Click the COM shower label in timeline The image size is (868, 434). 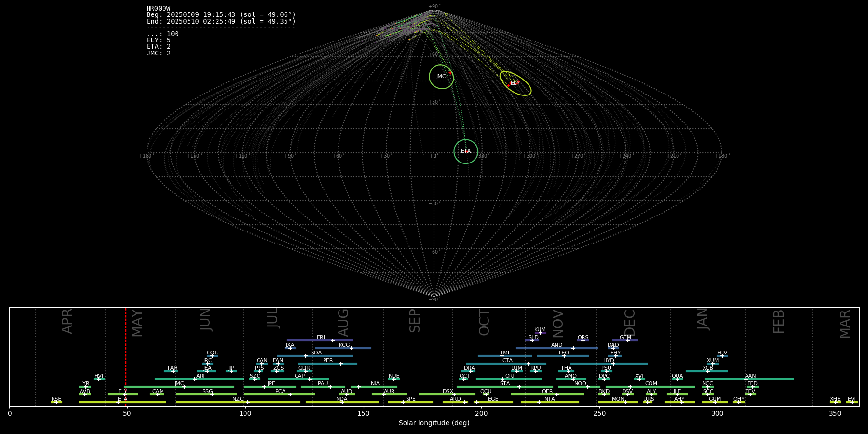(651, 384)
